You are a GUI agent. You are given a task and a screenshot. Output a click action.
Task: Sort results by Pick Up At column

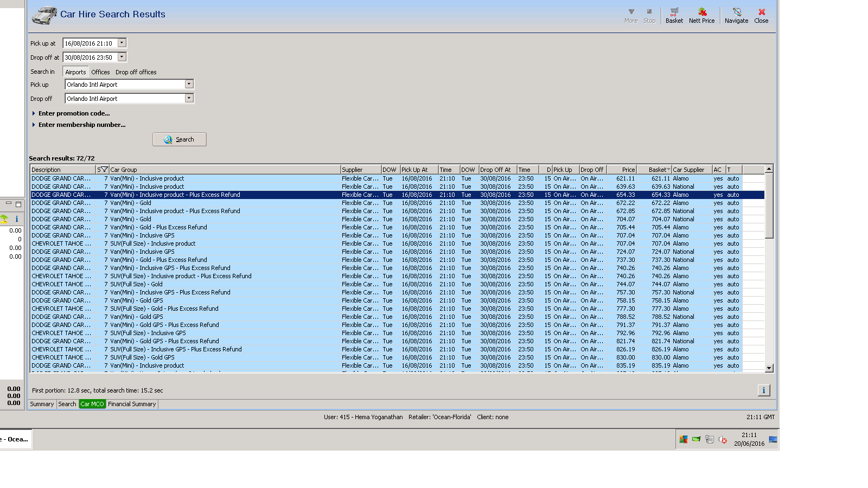point(419,170)
